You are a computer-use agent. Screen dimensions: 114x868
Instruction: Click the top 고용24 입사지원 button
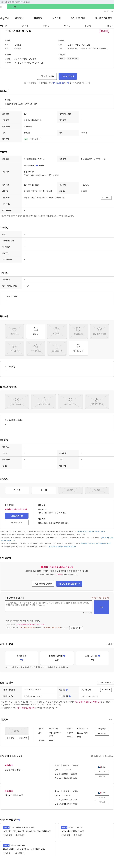pyautogui.click(x=68, y=76)
